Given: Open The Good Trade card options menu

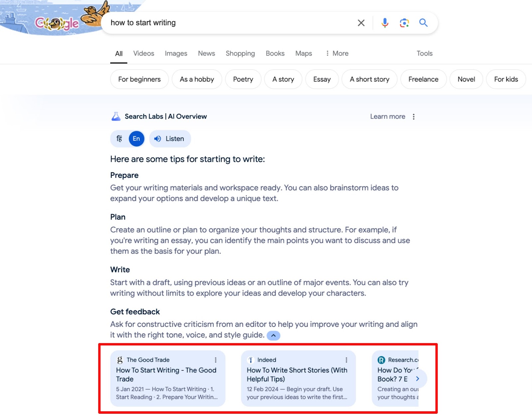Looking at the screenshot, I should point(215,360).
